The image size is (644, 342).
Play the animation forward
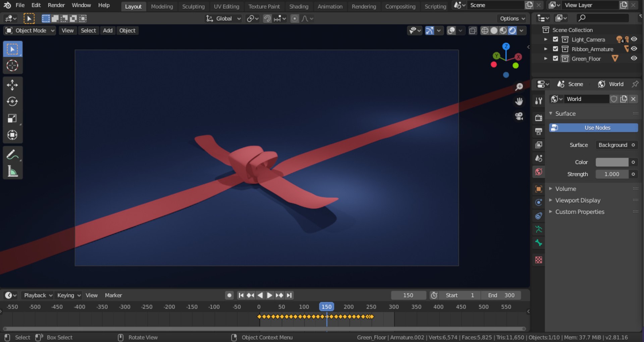click(x=269, y=295)
